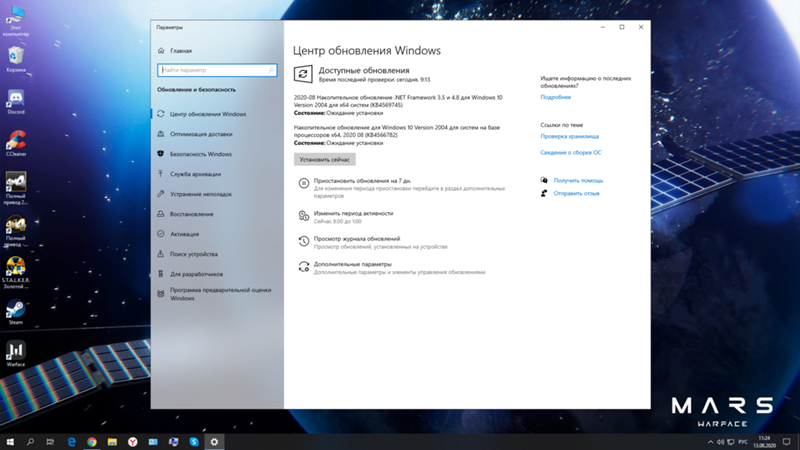
Task: Open Дополнительные параметры option
Action: [353, 264]
